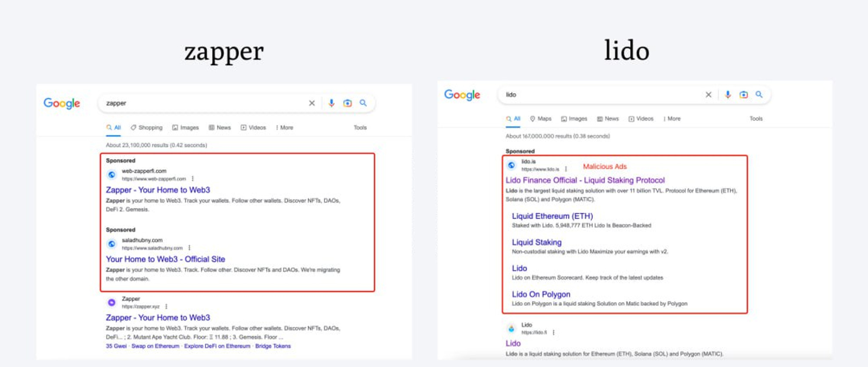Open the 35 Gwei sitelink
868x367 pixels.
[116, 346]
